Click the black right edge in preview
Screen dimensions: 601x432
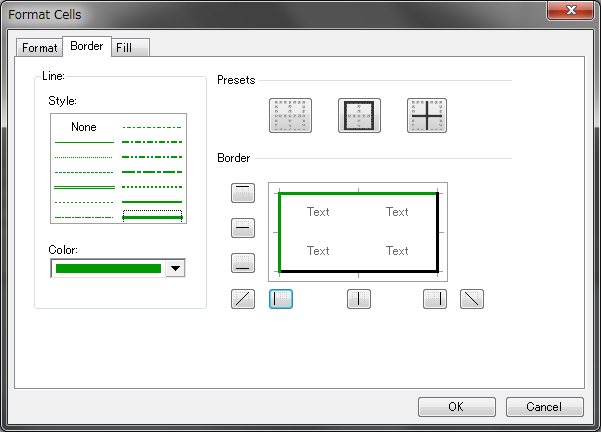pos(437,232)
